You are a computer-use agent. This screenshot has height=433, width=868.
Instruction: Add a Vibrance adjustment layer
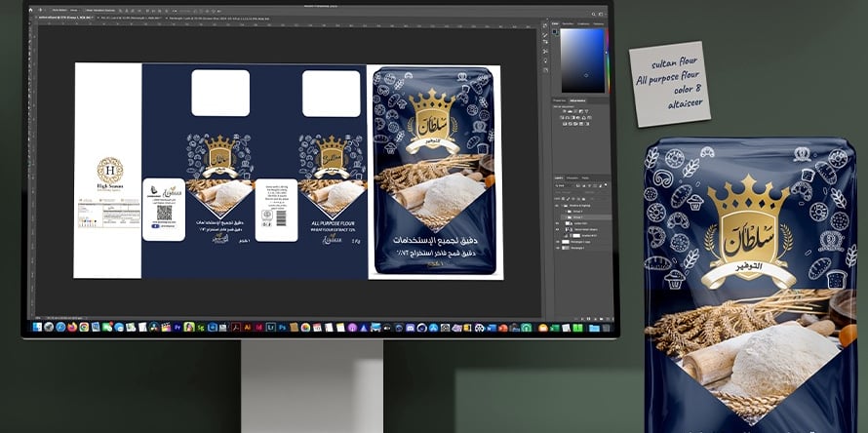587,111
